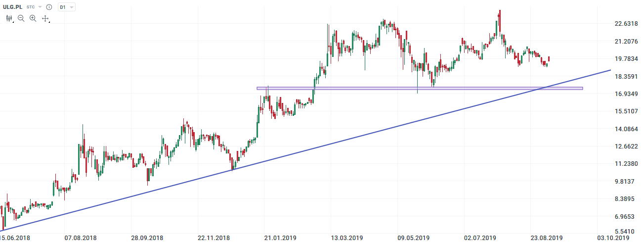Click the 03.10.2019 date axis label
This screenshot has width=644, height=245.
tap(614, 238)
